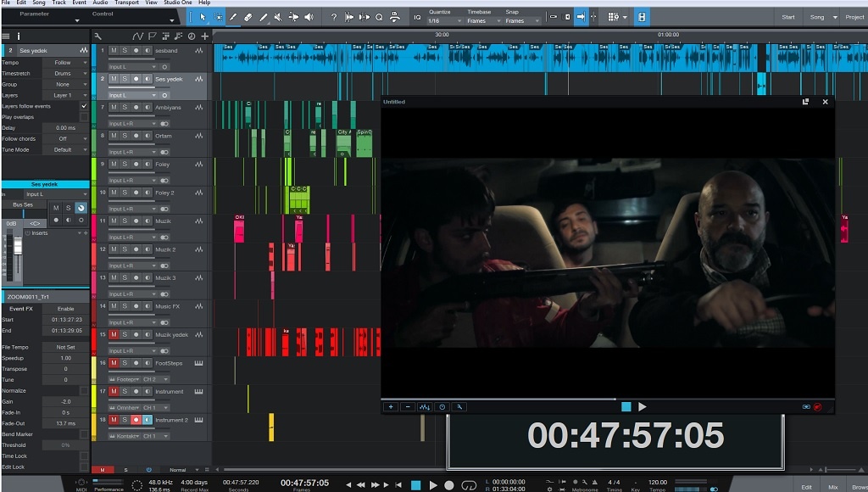Play the video in the Untitled player
The width and height of the screenshot is (868, 492).
643,406
